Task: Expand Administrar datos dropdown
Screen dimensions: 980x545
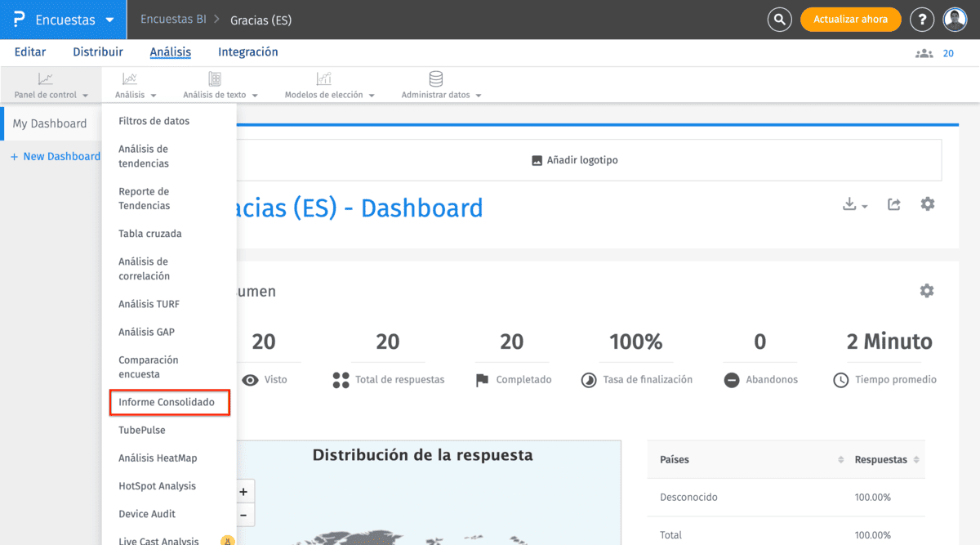Action: (x=441, y=85)
